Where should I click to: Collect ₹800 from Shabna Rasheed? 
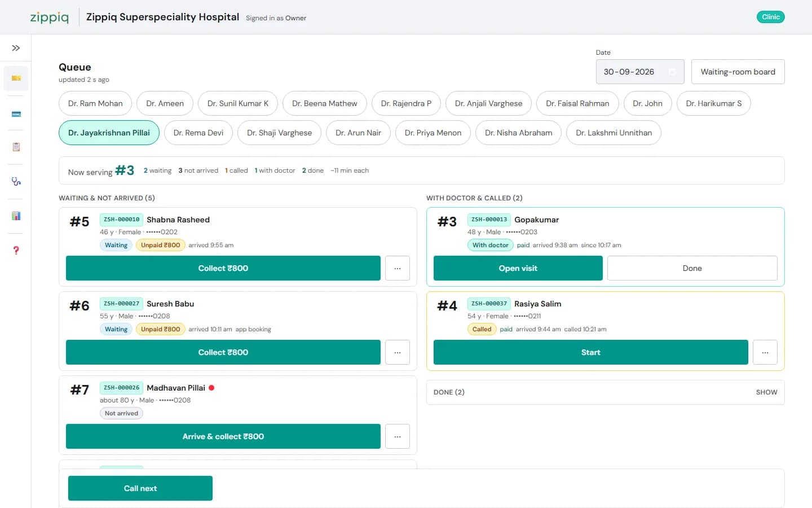pos(223,268)
